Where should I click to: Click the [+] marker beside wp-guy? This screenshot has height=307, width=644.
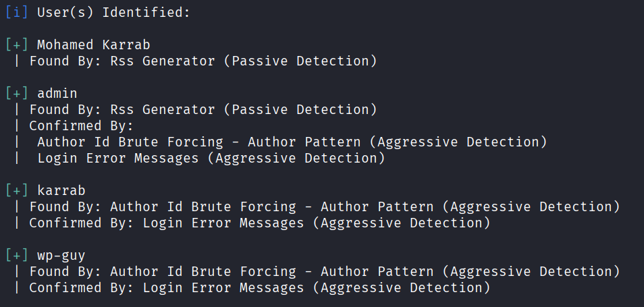pos(17,255)
